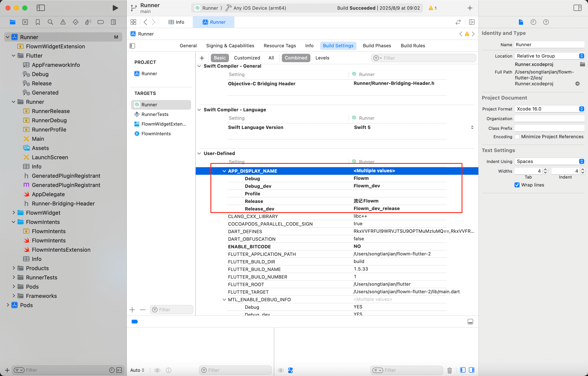This screenshot has width=588, height=376.
Task: Select the Levels view button
Action: pyautogui.click(x=322, y=58)
